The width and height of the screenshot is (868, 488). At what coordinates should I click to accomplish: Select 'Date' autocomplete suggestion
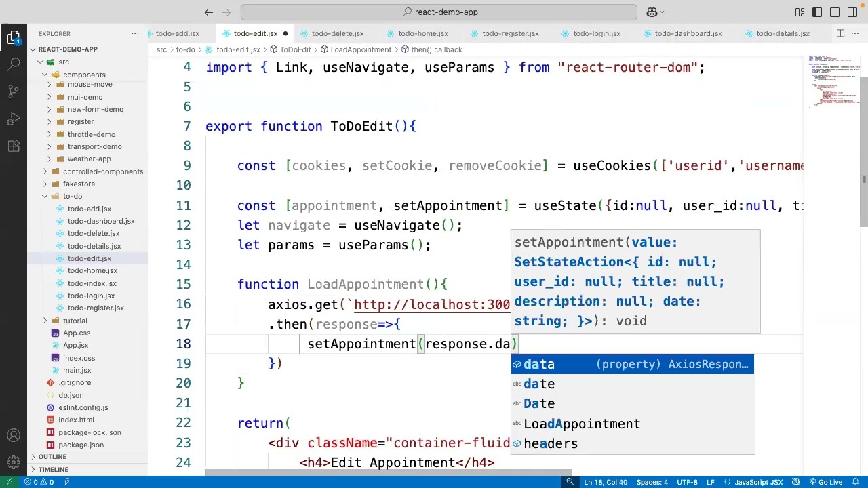pos(632,404)
